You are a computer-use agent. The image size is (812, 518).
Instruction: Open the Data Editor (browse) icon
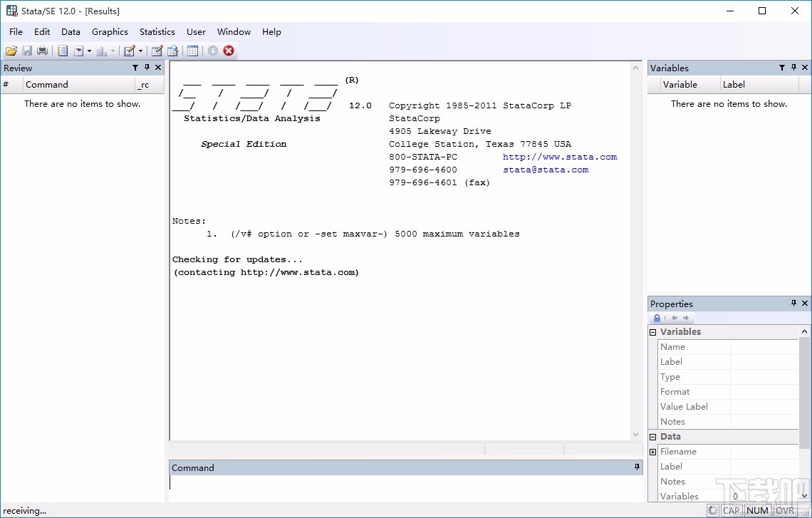[x=172, y=51]
